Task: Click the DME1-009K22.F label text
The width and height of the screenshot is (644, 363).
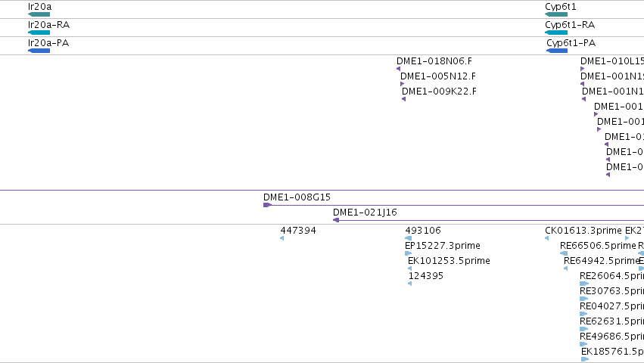Action: pyautogui.click(x=439, y=92)
